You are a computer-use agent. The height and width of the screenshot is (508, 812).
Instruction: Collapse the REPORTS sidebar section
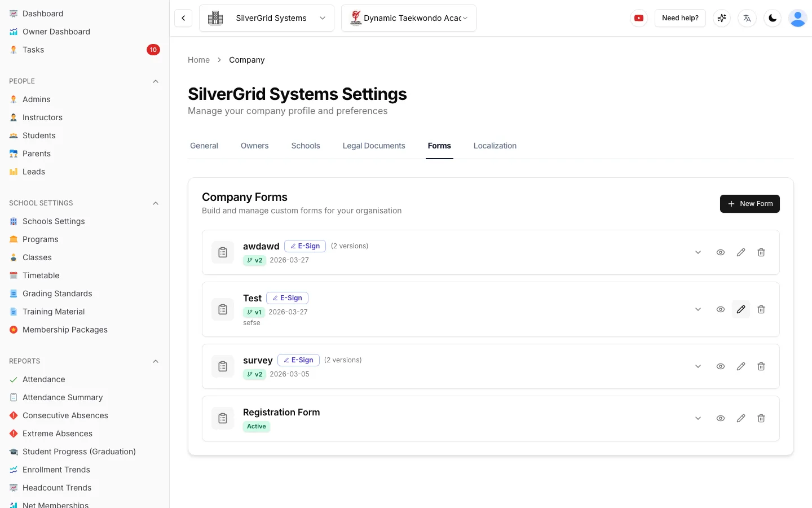(x=156, y=361)
